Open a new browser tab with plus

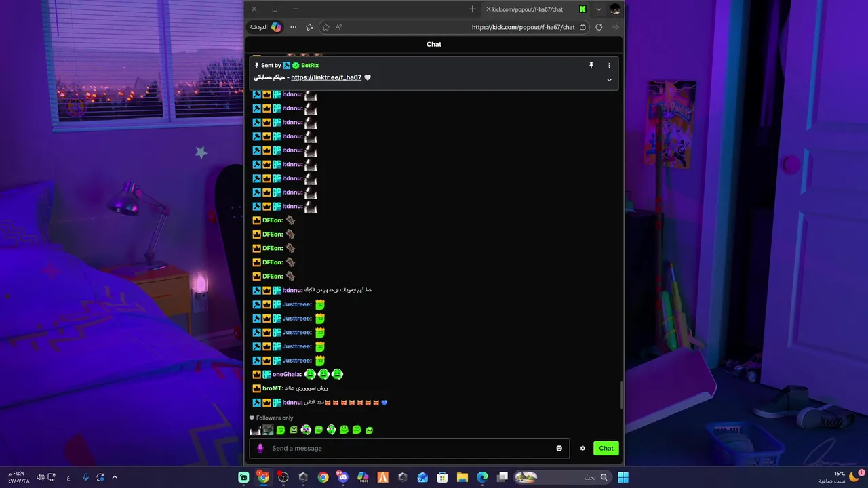pos(472,9)
